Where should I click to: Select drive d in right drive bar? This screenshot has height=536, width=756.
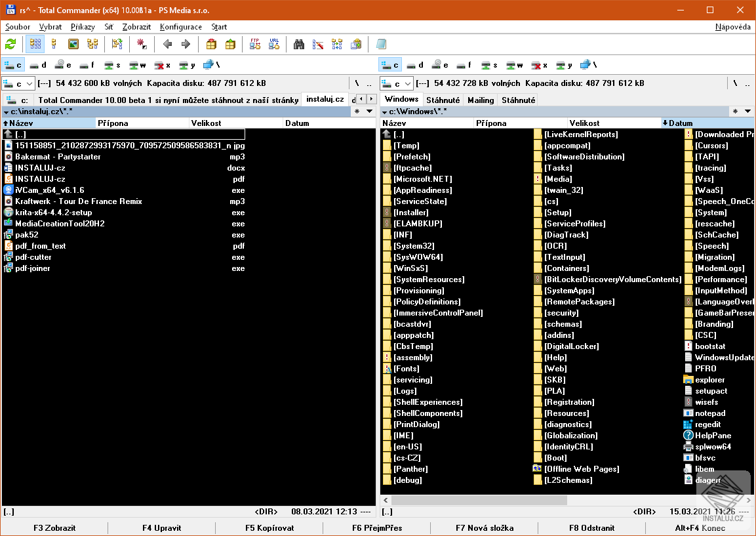click(415, 65)
